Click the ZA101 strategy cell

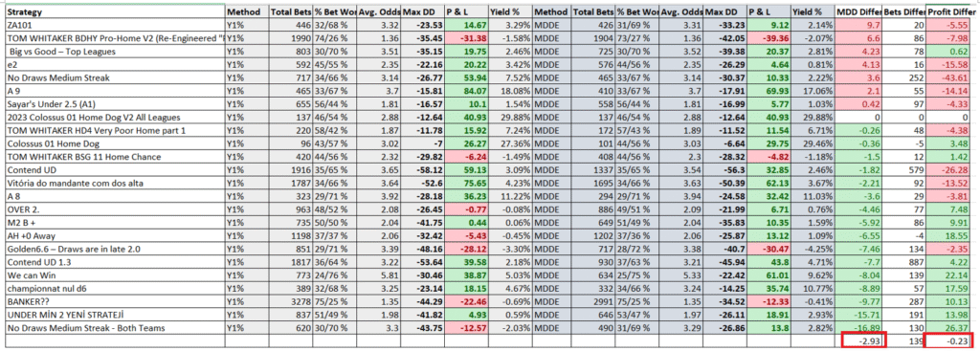pyautogui.click(x=115, y=26)
